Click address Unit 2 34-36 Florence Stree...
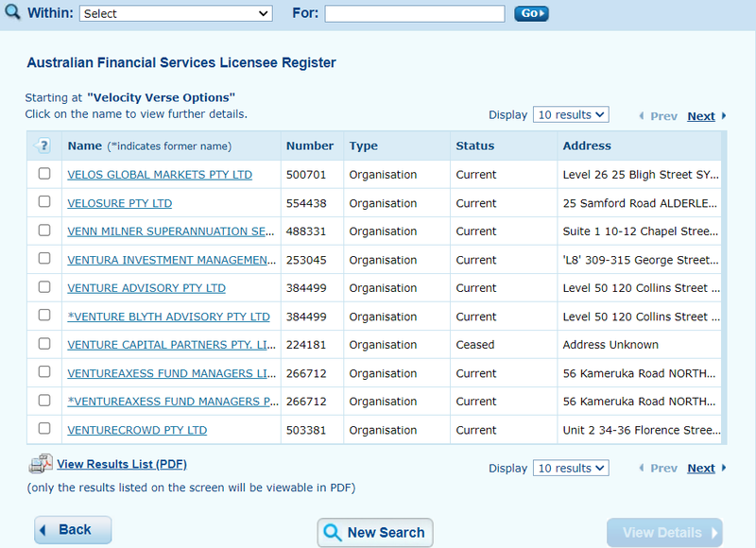Screen dimensions: 756x548 (642, 430)
